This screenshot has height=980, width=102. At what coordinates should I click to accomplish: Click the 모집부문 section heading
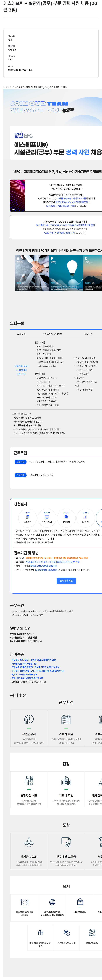(17, 323)
